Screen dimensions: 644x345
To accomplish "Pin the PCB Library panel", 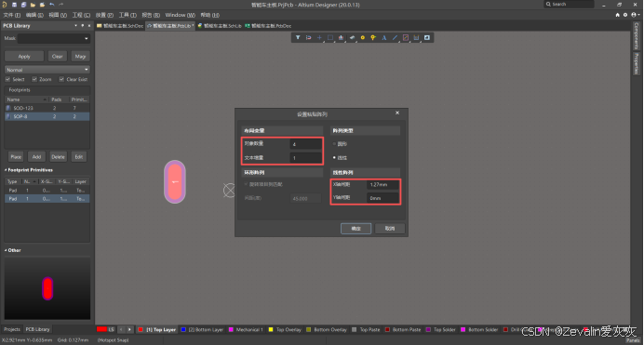I will 82,25.
